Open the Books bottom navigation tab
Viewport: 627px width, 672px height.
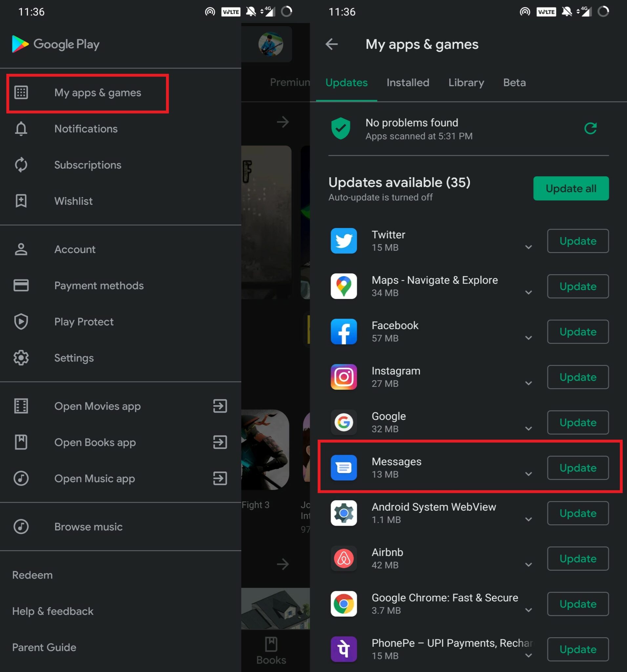pos(271,651)
